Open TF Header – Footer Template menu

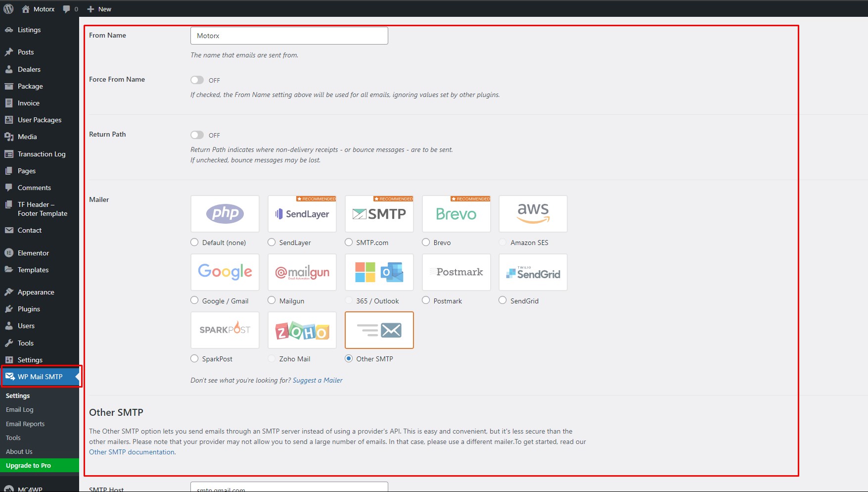coord(40,209)
